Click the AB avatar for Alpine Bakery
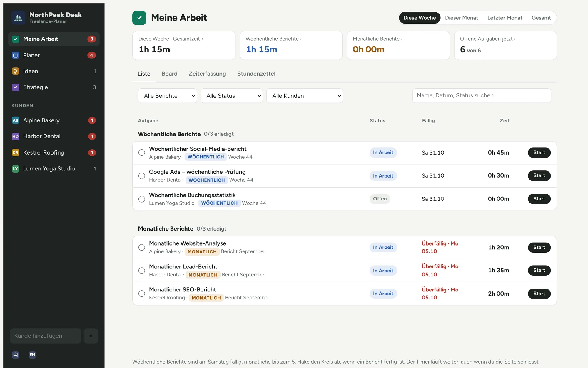The image size is (588, 368). pos(16,120)
